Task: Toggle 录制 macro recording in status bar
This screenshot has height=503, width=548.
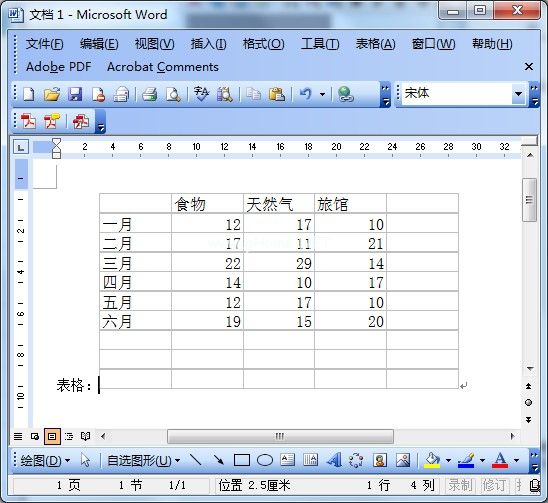Action: [x=460, y=485]
